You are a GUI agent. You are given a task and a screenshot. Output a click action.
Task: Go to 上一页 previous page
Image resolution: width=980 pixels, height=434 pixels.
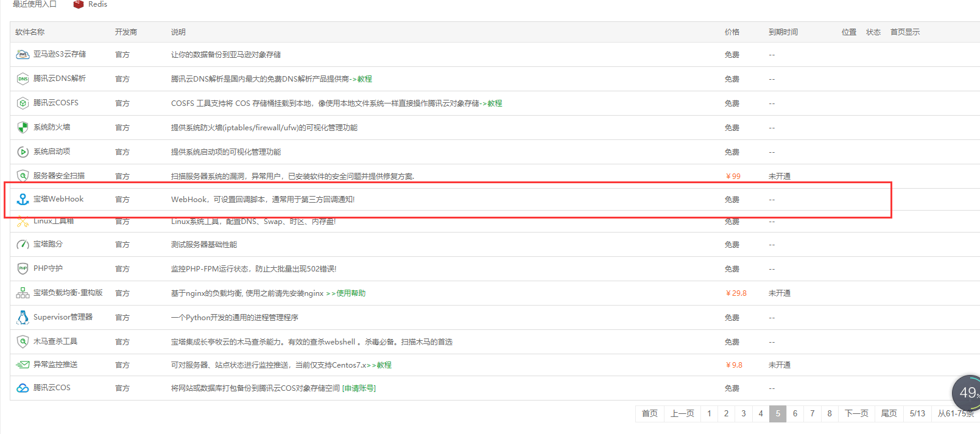(682, 413)
